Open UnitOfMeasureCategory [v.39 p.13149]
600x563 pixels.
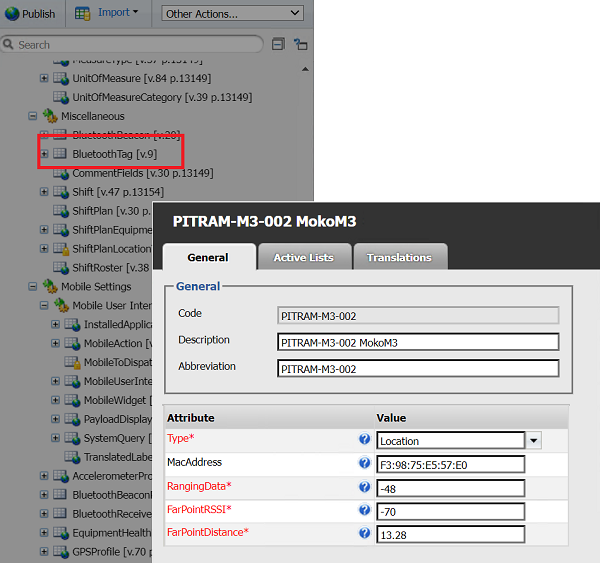tap(162, 97)
